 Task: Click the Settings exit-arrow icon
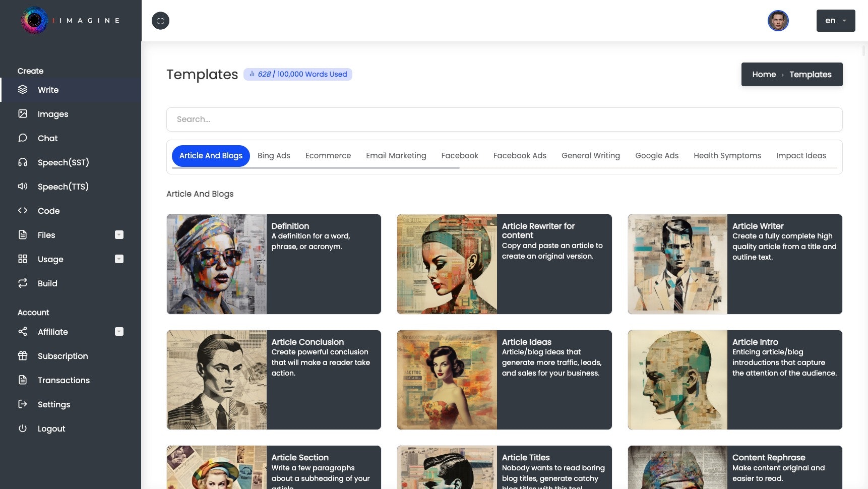(23, 404)
